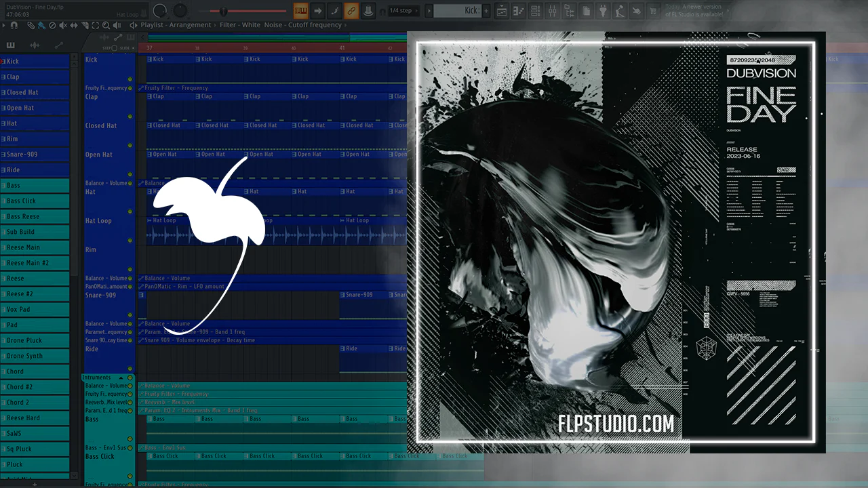This screenshot has height=488, width=868.
Task: Select the Snare-909 pattern in picker
Action: click(35, 155)
